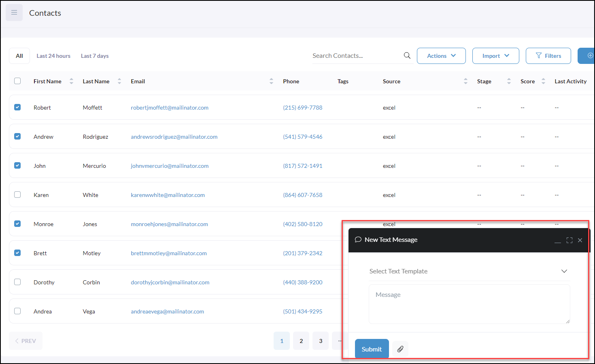Image resolution: width=595 pixels, height=364 pixels.
Task: Go to page 2 of contacts
Action: [x=301, y=341]
